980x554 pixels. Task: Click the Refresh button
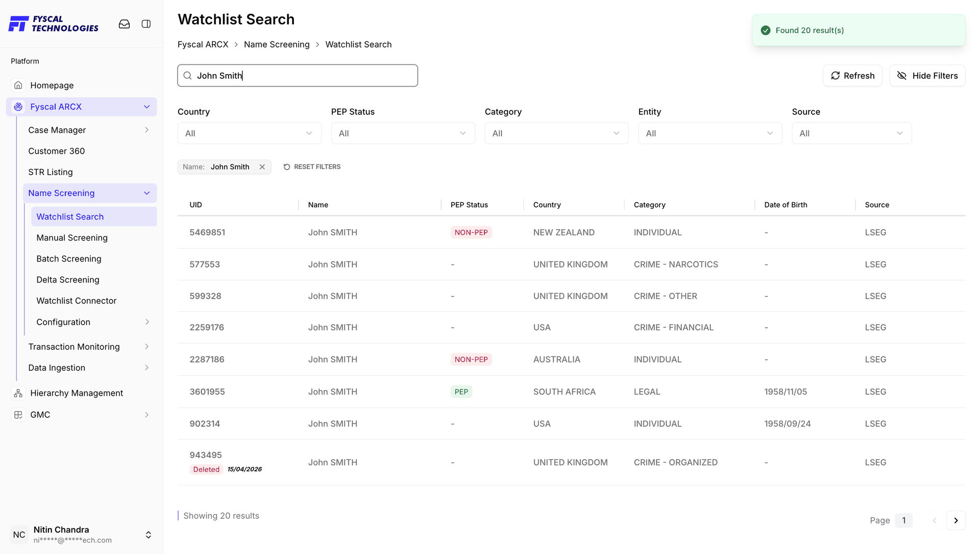point(852,76)
